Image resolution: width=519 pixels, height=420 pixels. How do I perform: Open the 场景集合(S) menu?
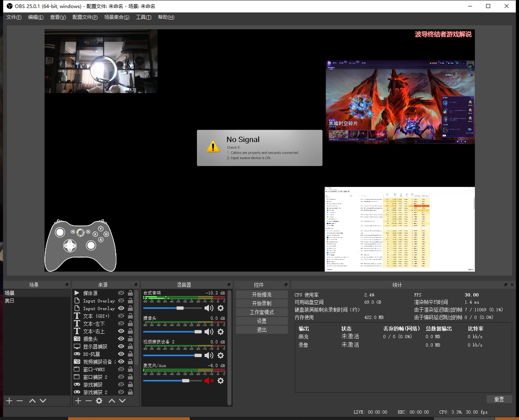click(x=117, y=17)
